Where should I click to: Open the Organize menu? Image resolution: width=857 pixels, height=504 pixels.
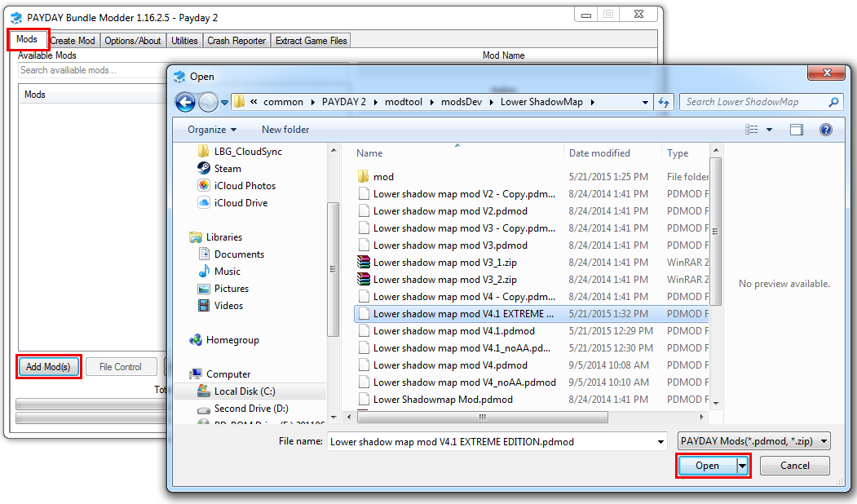pyautogui.click(x=212, y=130)
